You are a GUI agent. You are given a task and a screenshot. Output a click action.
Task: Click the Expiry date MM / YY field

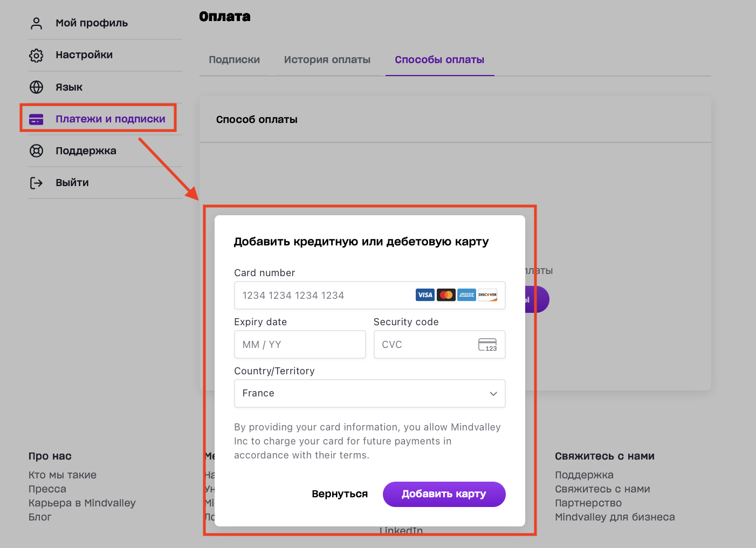(300, 345)
